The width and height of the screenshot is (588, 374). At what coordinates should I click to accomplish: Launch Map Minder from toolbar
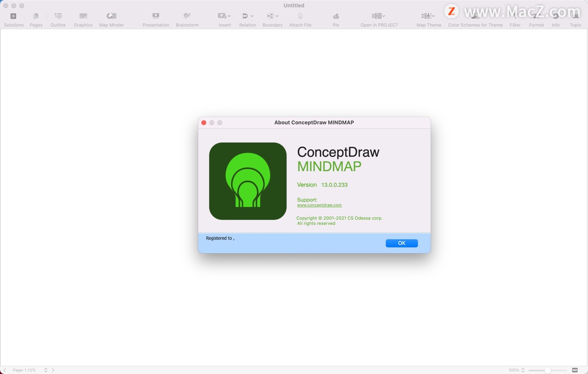[111, 16]
